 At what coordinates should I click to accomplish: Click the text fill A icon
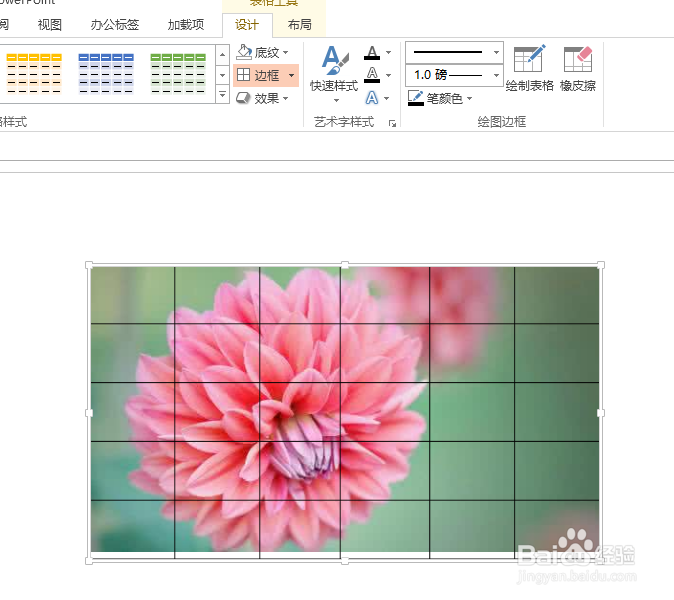[372, 52]
